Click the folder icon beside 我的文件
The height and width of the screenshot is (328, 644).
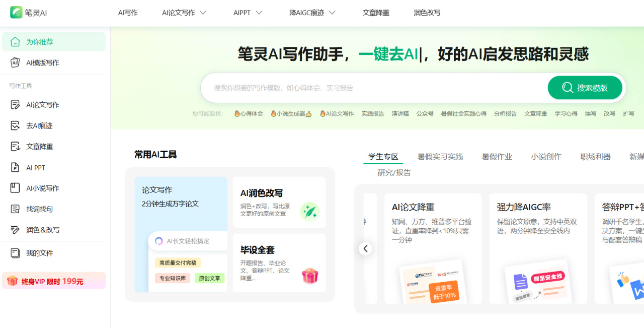coord(16,253)
